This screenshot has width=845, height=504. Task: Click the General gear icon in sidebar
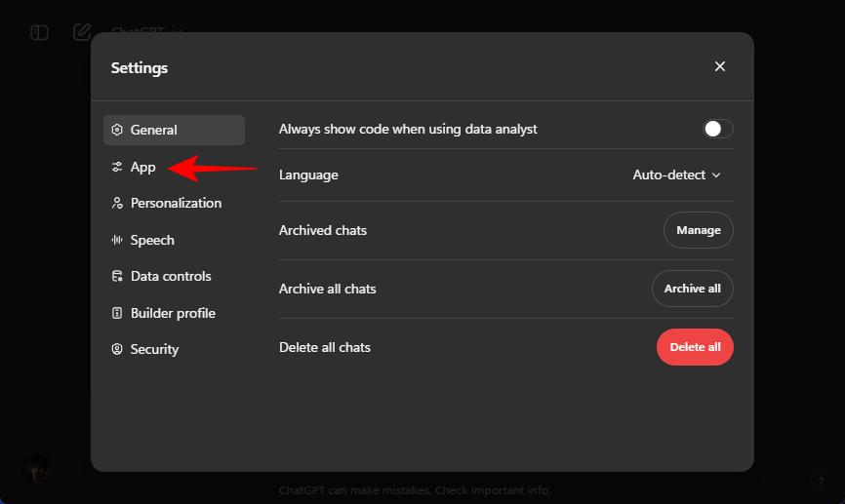117,130
